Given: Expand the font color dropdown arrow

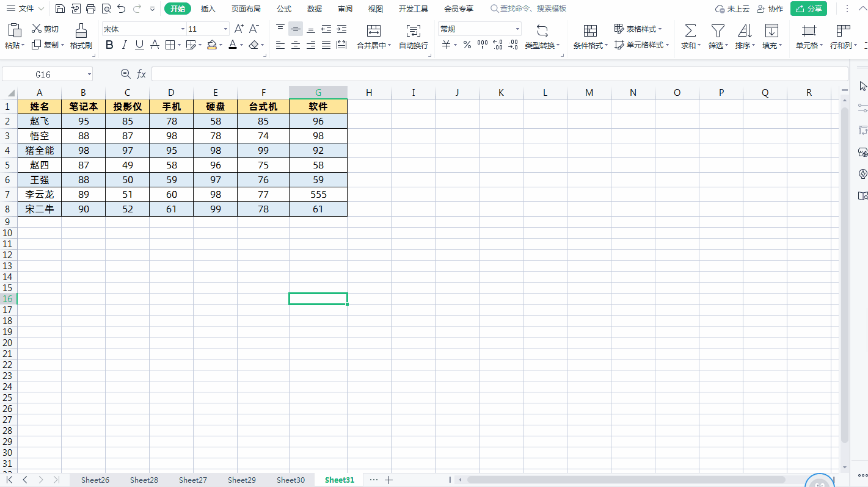Looking at the screenshot, I should [242, 45].
